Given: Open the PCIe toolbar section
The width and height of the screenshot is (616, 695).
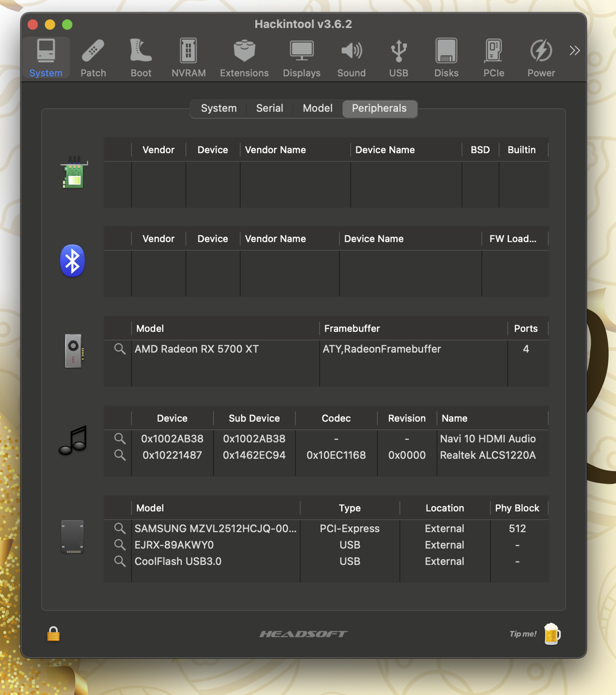Looking at the screenshot, I should (x=494, y=58).
